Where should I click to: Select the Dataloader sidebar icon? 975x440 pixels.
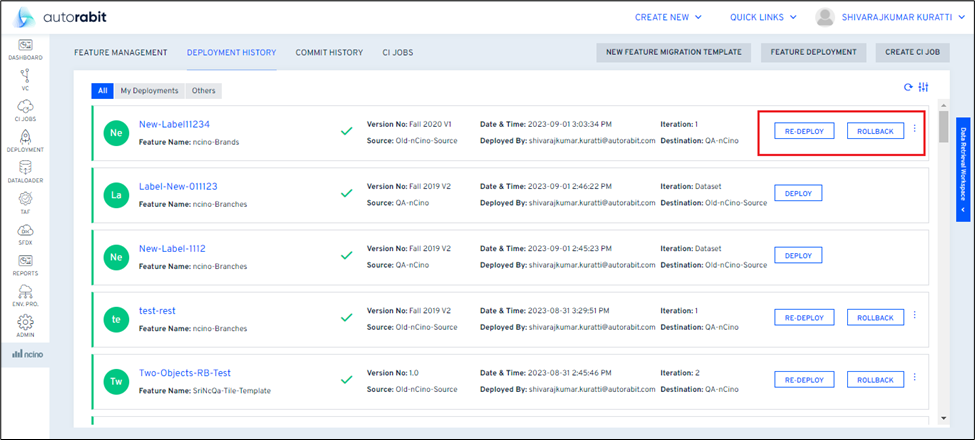25,170
